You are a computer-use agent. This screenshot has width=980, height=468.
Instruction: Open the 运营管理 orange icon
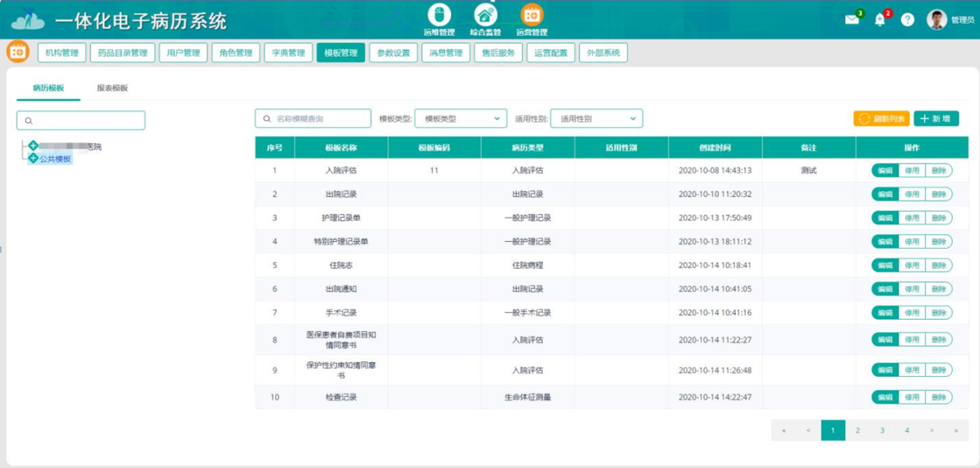(531, 15)
